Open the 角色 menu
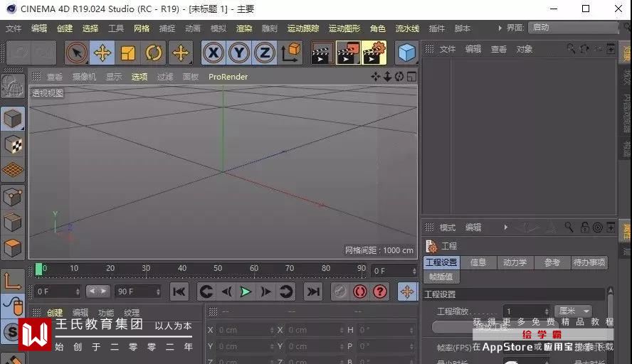632x364 pixels. (378, 28)
